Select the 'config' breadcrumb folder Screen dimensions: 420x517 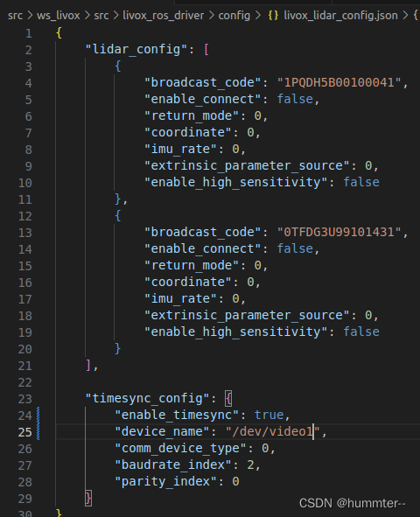coord(234,16)
